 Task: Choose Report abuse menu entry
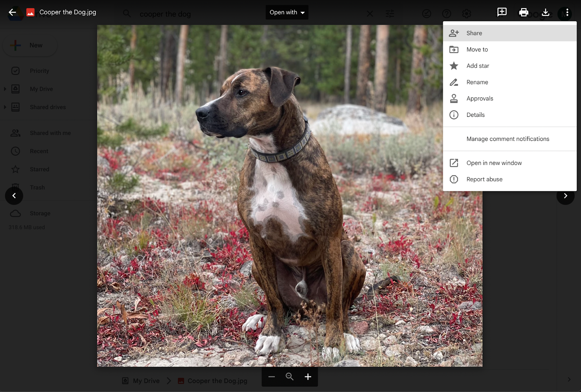pyautogui.click(x=510, y=179)
